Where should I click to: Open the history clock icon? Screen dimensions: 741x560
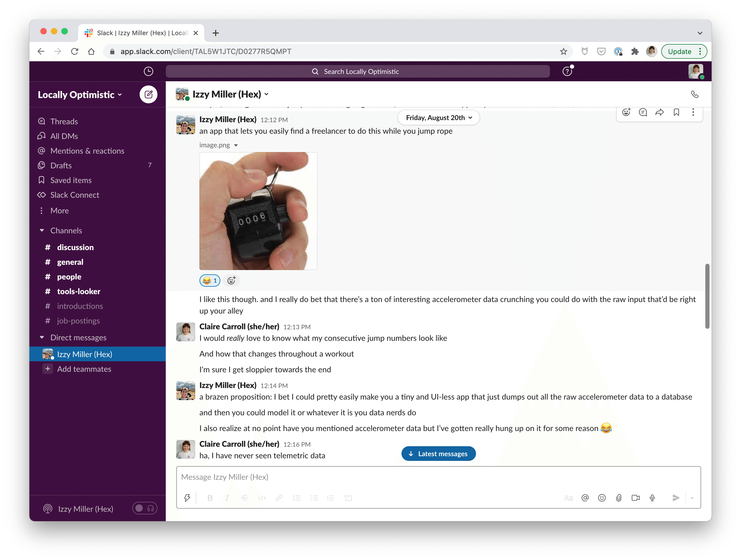149,71
